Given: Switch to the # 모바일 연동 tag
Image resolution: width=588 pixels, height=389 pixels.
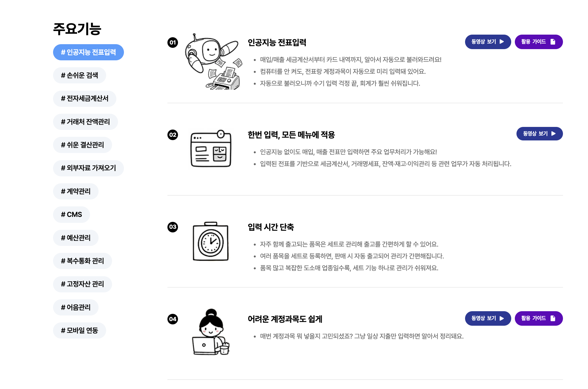Looking at the screenshot, I should pos(79,330).
